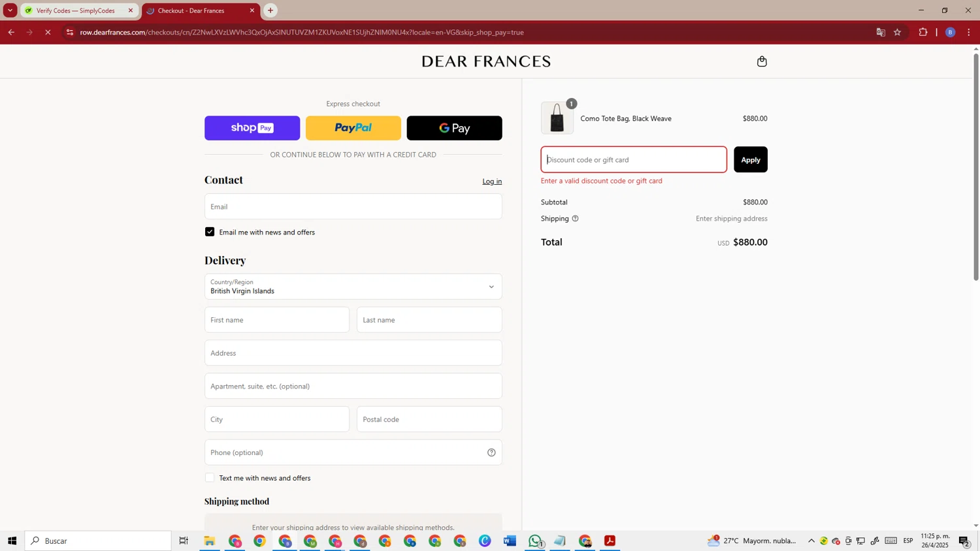Viewport: 980px width, 551px height.
Task: Open Task View on the taskbar
Action: point(184,541)
